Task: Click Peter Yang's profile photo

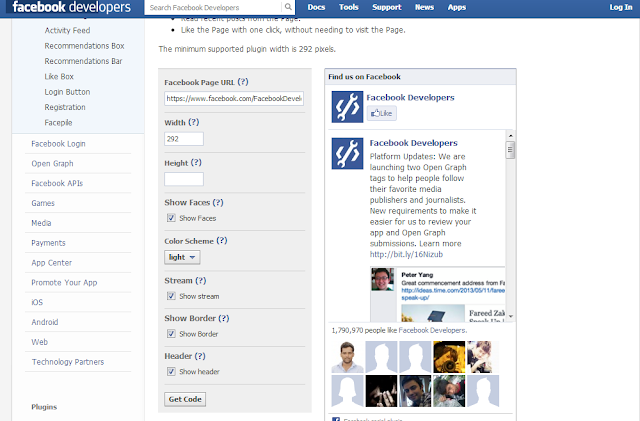Action: (x=382, y=279)
